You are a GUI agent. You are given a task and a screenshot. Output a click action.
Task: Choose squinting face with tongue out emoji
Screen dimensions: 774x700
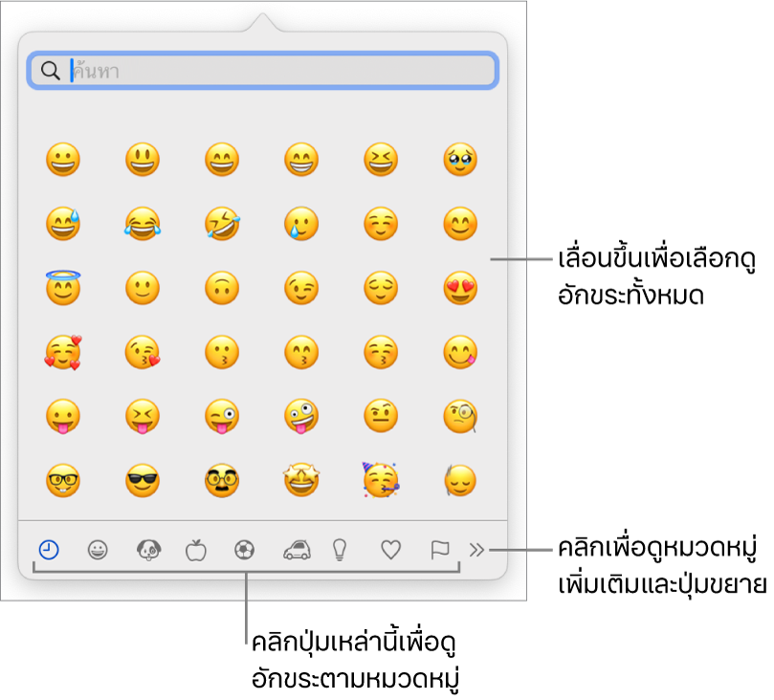143,416
